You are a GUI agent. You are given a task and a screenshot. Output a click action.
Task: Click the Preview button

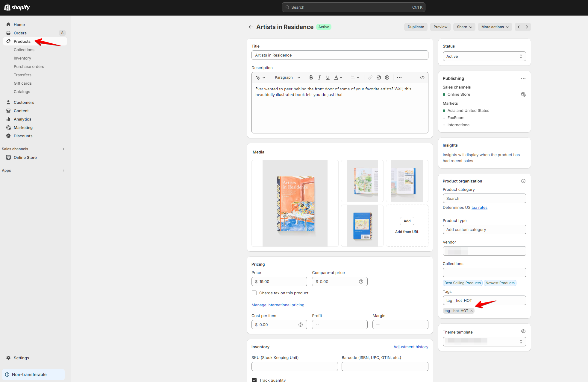(x=440, y=27)
